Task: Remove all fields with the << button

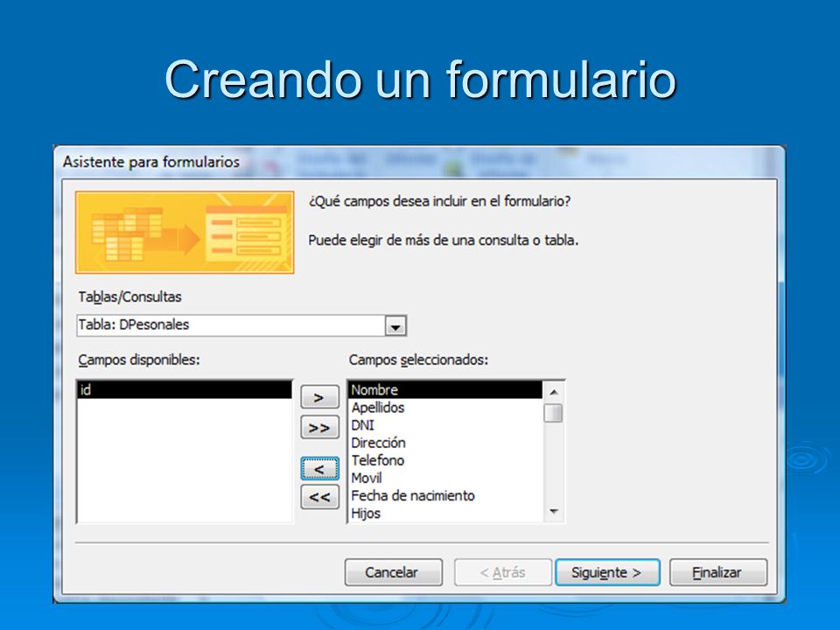Action: (x=320, y=497)
